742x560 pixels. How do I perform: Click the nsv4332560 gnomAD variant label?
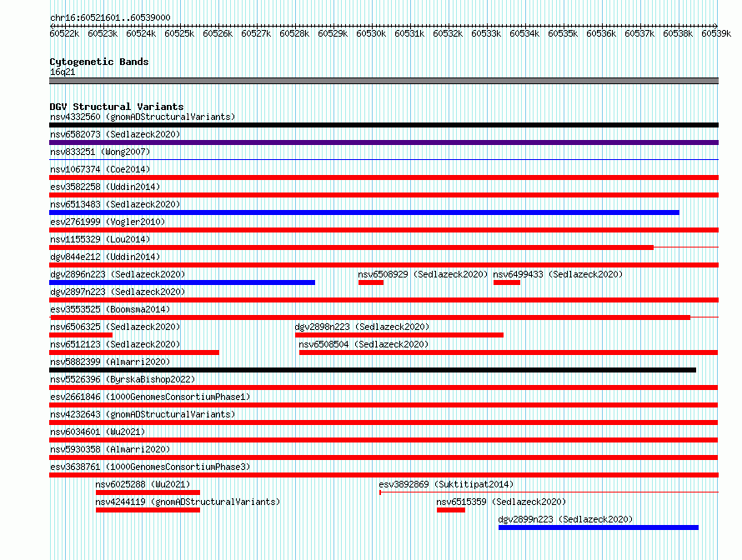tap(143, 117)
